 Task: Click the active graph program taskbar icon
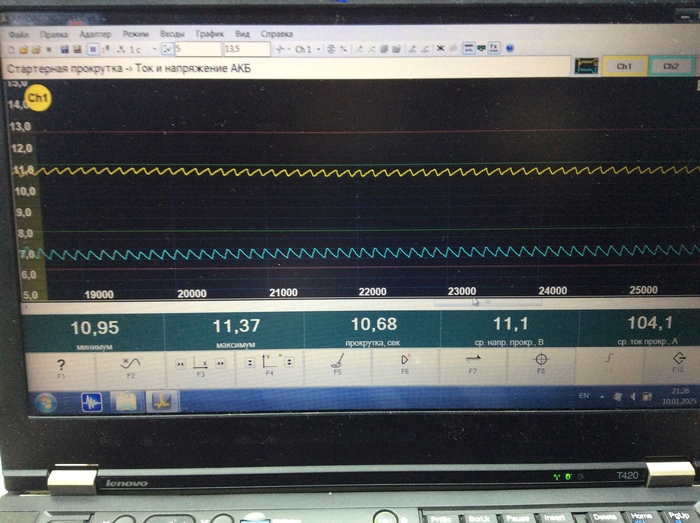[162, 401]
